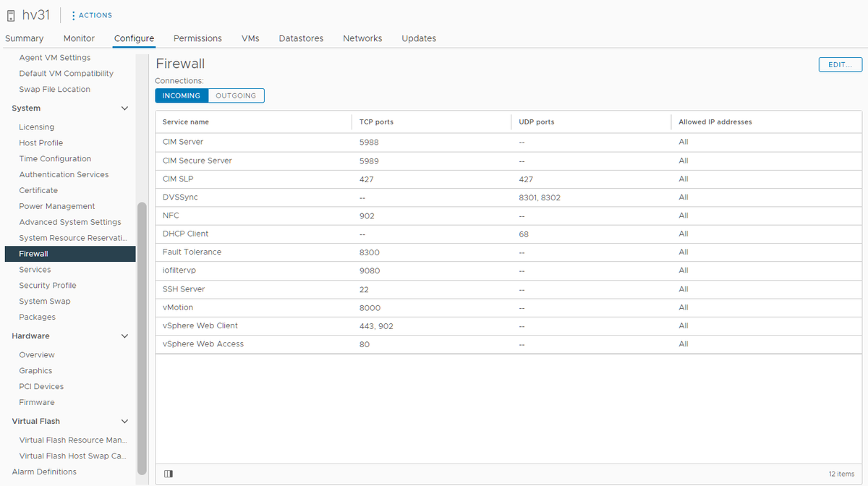Click the hv31 host icon

(11, 15)
